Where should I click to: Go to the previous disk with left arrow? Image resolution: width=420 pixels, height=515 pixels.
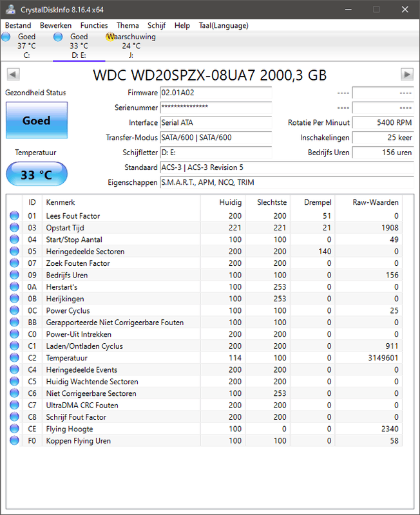[x=13, y=75]
